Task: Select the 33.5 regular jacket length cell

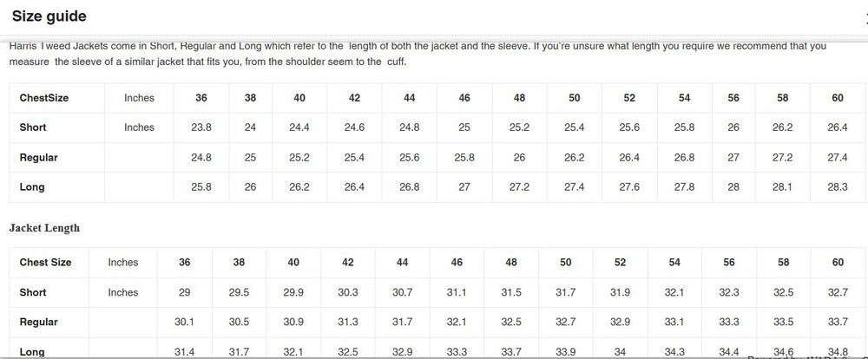Action: click(783, 323)
